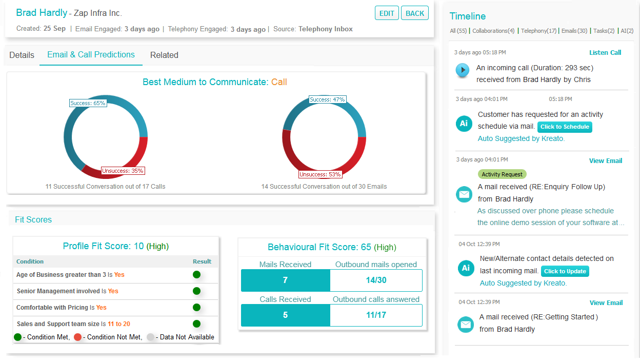Click the mail icon for RE:Enquiry Follow Up
This screenshot has height=364, width=640.
[465, 194]
